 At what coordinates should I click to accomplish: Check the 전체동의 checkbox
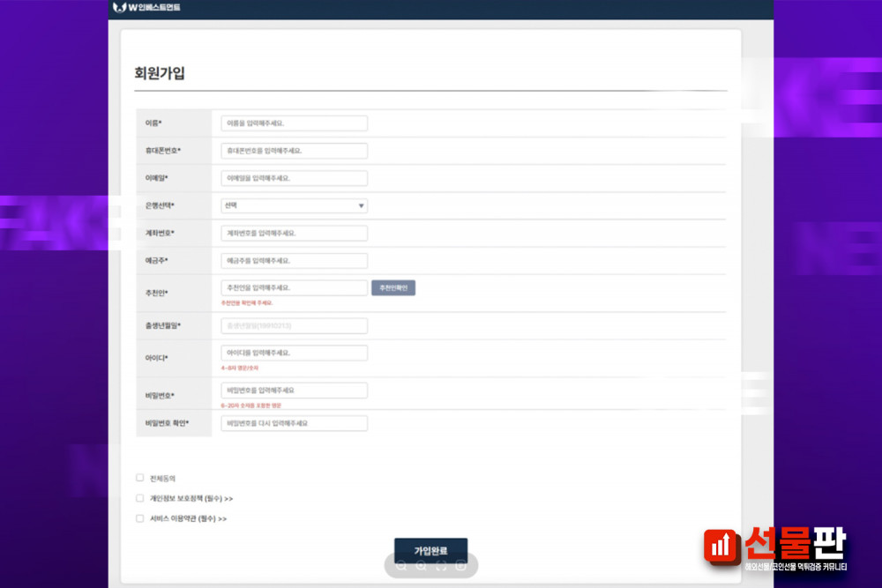pos(139,478)
